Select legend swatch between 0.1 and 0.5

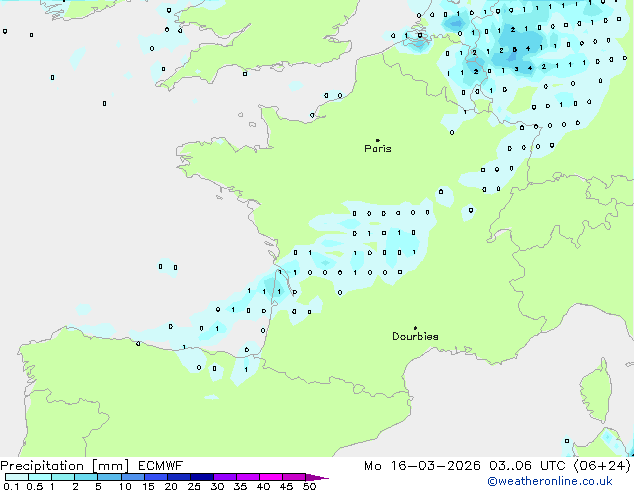click(x=17, y=477)
